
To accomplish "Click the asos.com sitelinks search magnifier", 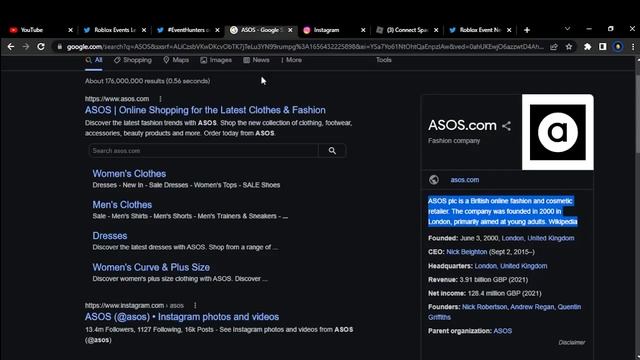I will coord(332,151).
